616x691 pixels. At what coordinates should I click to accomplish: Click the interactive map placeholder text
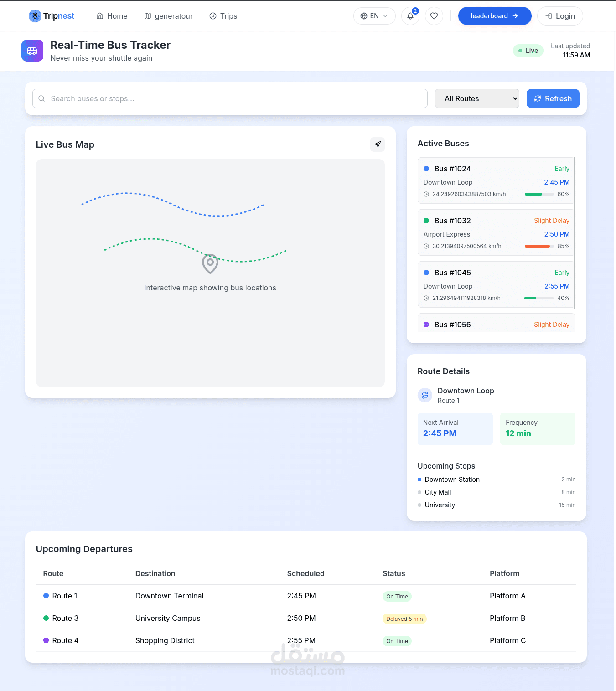pyautogui.click(x=210, y=288)
